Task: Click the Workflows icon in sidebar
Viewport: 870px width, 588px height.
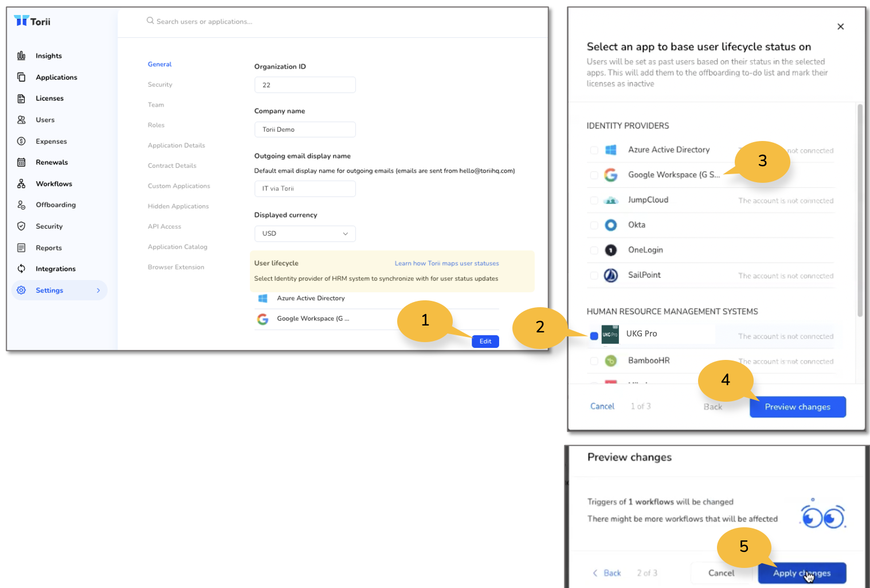Action: coord(21,183)
